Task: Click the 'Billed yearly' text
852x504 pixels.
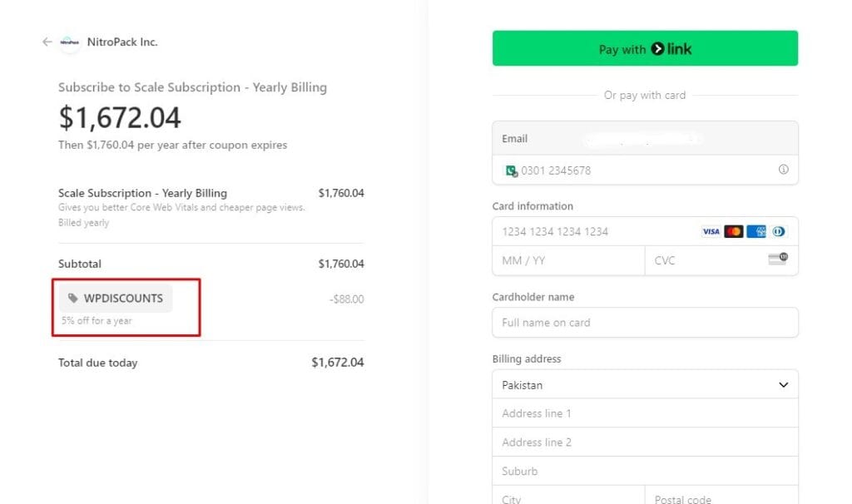Action: pos(84,223)
